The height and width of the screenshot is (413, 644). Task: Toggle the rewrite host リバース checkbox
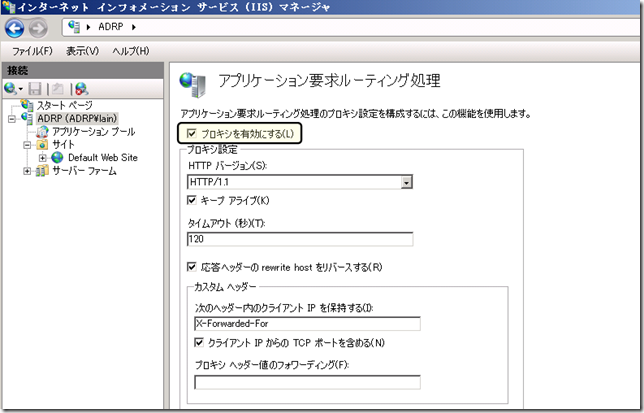(x=191, y=267)
